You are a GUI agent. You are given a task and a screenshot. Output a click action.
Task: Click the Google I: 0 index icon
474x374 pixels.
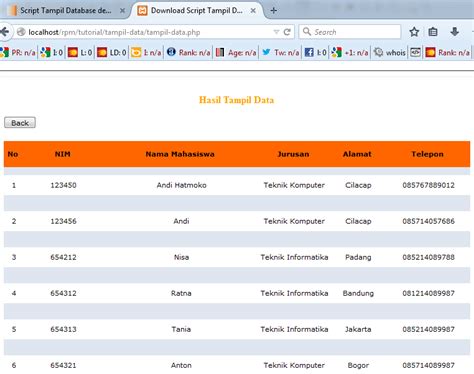coord(45,52)
